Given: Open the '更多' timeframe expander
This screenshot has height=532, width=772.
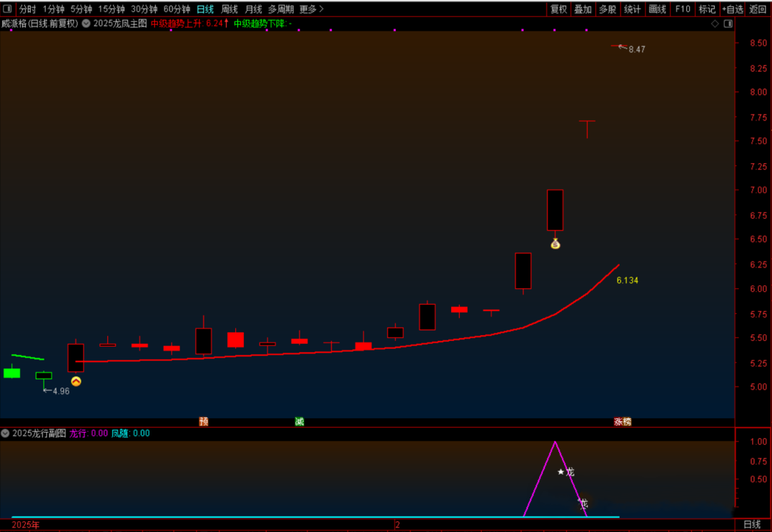Looking at the screenshot, I should [x=312, y=9].
